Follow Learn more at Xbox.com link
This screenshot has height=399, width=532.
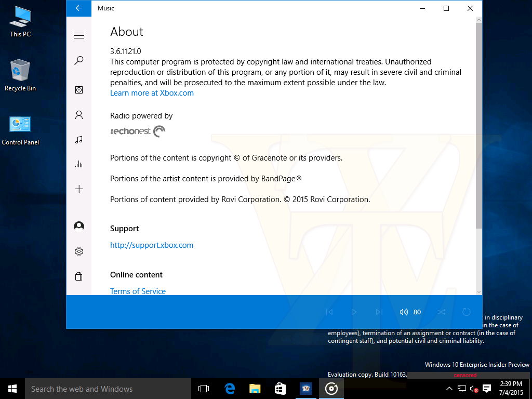tap(152, 93)
